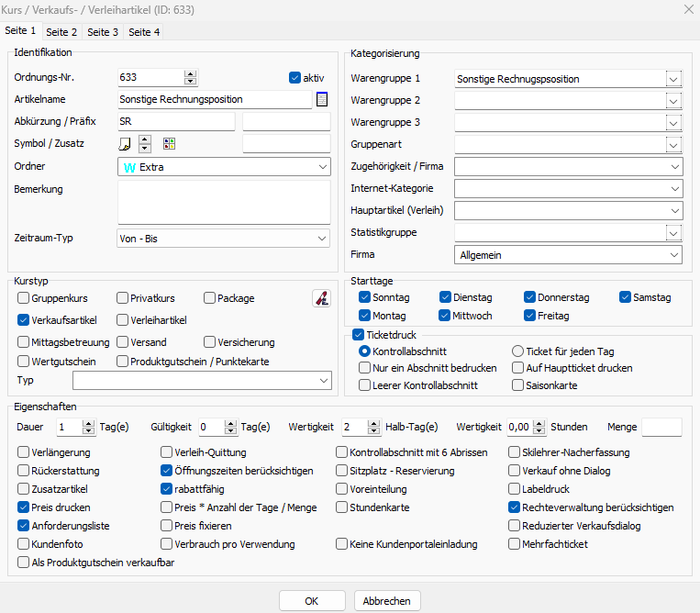The image size is (700, 613).
Task: Check Leerer Kontrollabschnitt option
Action: click(365, 385)
